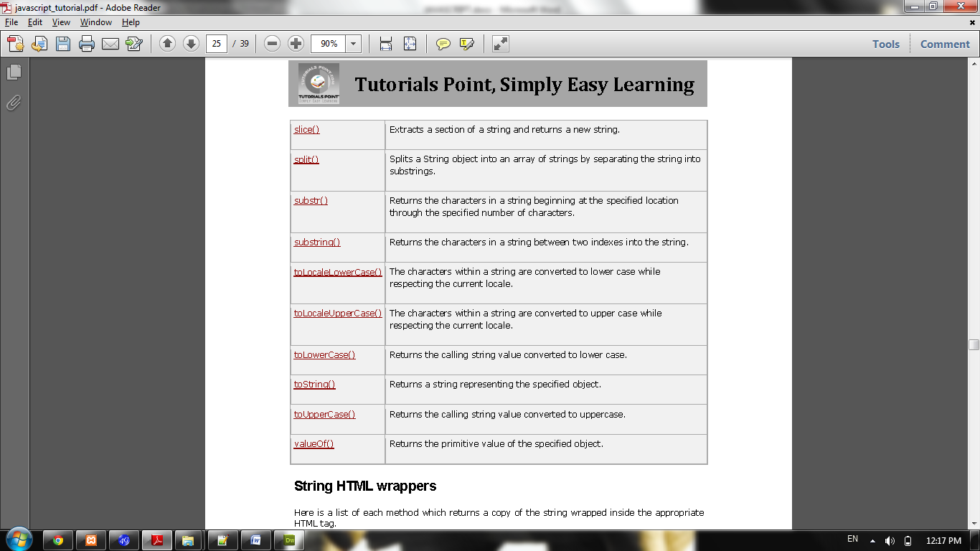Fit one full page icon
Screen dimensions: 980x551
[x=410, y=44]
